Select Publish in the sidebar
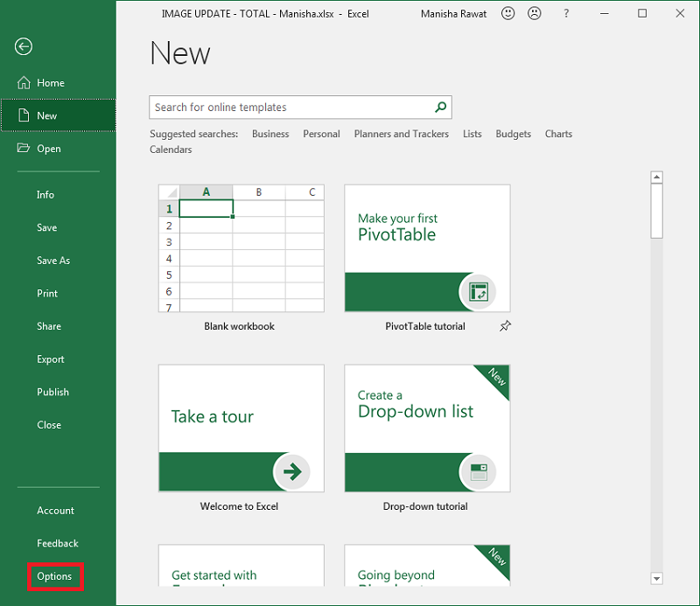 coord(52,392)
